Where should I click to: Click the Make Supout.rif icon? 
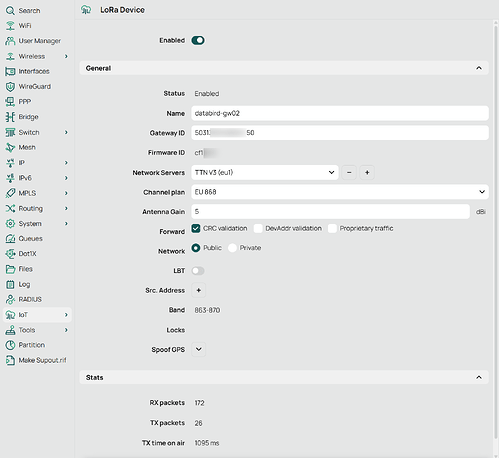coord(10,360)
